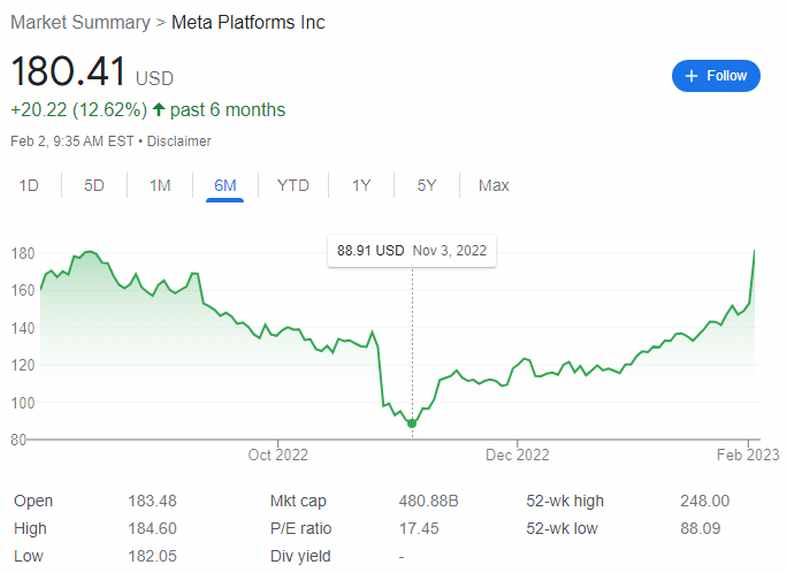Switch chart to YTD range
Viewport: 787px width, 573px height.
[293, 185]
